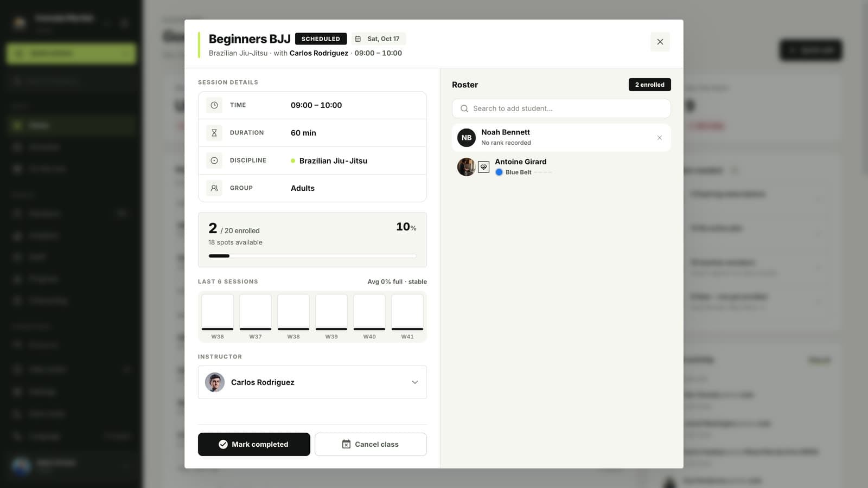Click the calendar icon next to Sat, Oct 17

358,39
